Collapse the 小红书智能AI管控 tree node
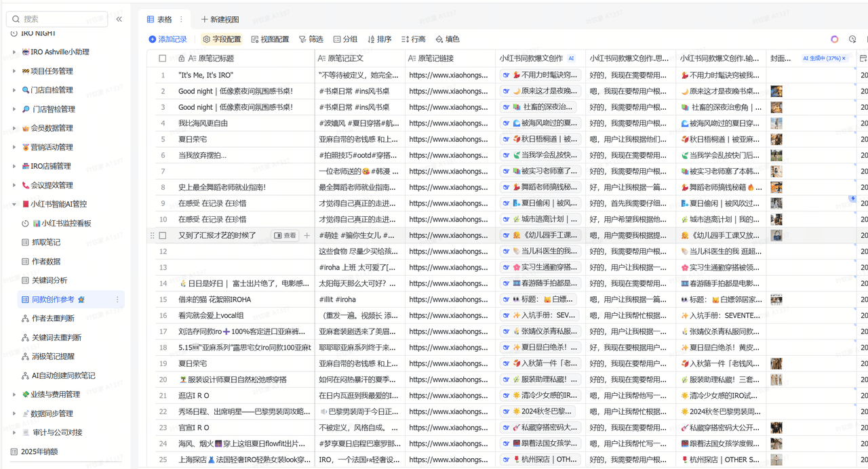 point(14,204)
